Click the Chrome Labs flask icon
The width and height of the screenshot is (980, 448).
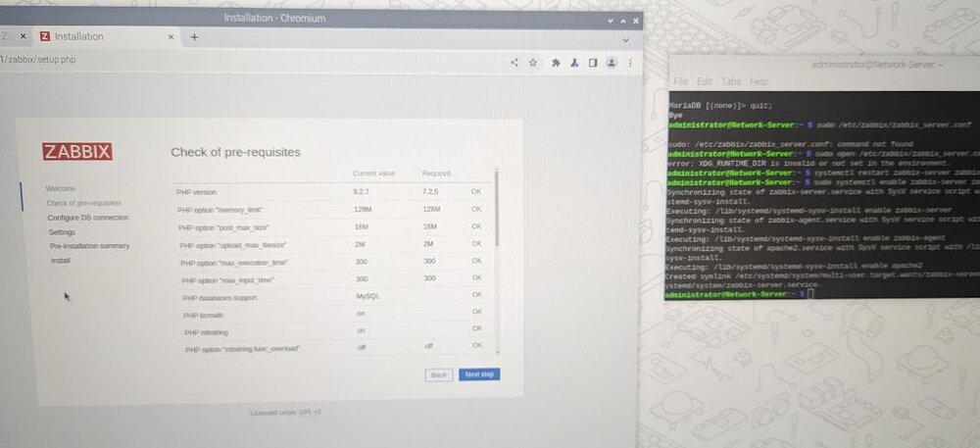click(x=573, y=63)
